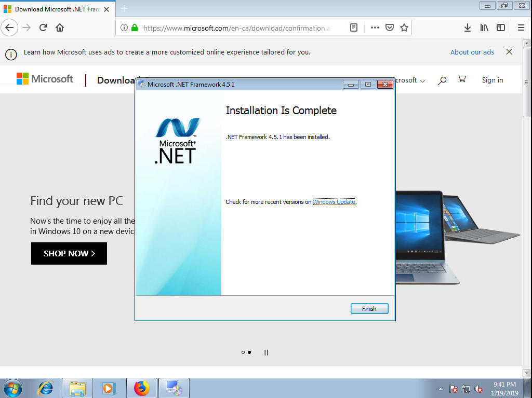Open Action Center flag icon
This screenshot has height=398, width=532.
click(453, 389)
